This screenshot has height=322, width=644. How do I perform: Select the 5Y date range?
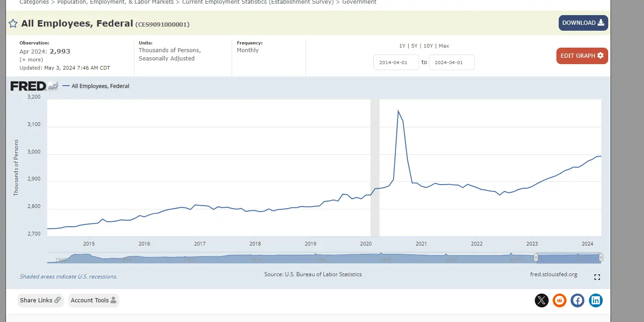[414, 46]
